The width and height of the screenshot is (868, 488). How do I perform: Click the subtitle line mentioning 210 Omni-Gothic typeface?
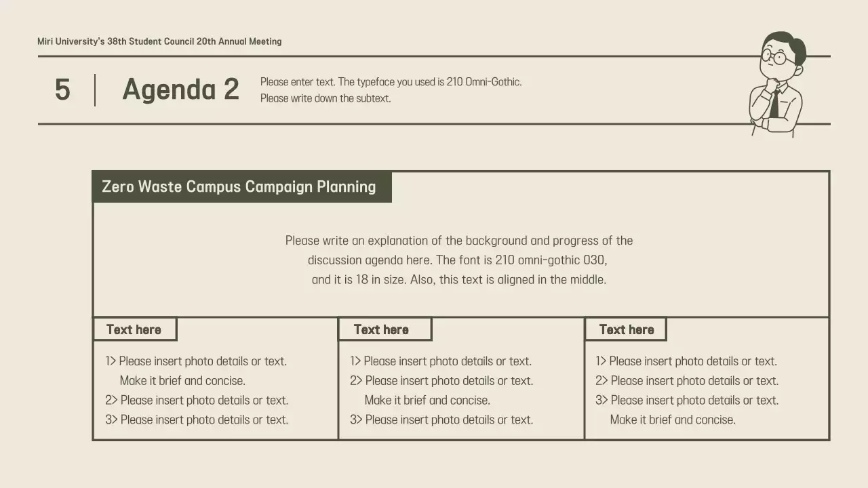pos(391,82)
